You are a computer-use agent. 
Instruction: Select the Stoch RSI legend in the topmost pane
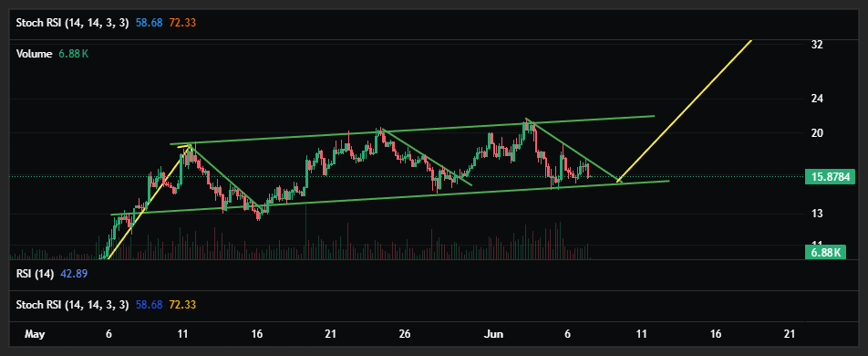73,24
